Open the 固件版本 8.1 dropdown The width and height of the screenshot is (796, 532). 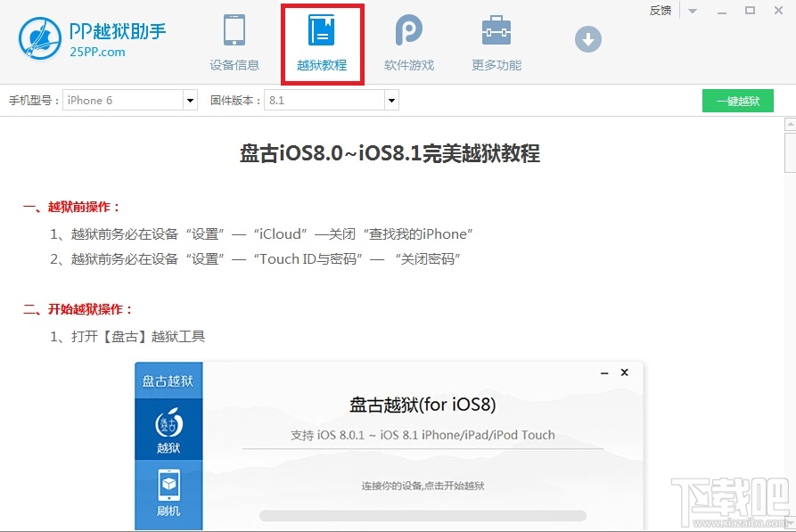390,100
